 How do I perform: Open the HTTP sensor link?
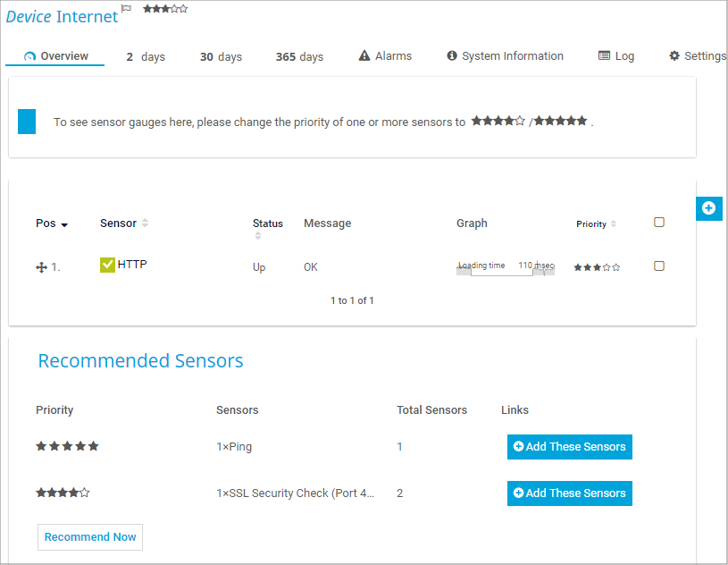[132, 265]
